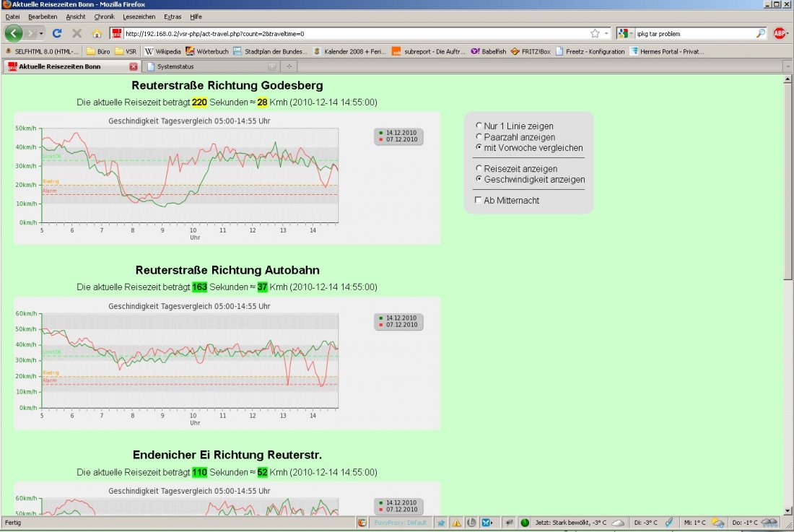Click the page vertical scrollbar down arrow
Image resolution: width=794 pixels, height=532 pixels.
[788, 510]
